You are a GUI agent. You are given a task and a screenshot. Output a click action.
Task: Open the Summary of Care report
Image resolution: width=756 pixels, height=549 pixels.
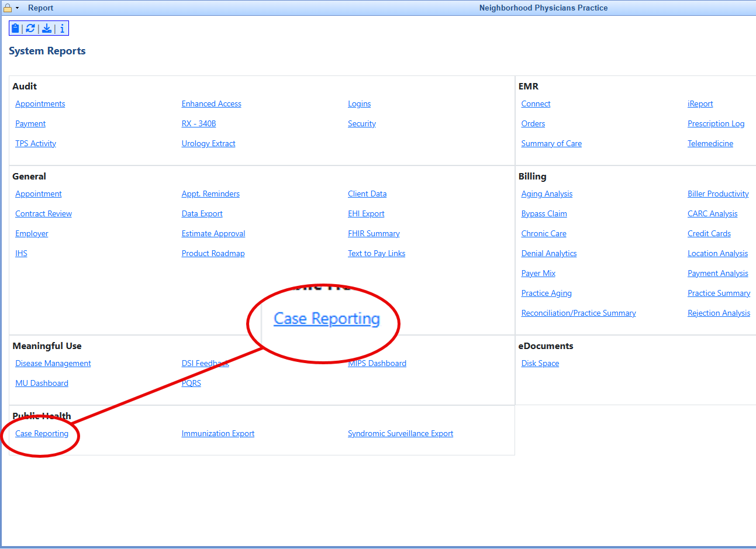(x=551, y=144)
